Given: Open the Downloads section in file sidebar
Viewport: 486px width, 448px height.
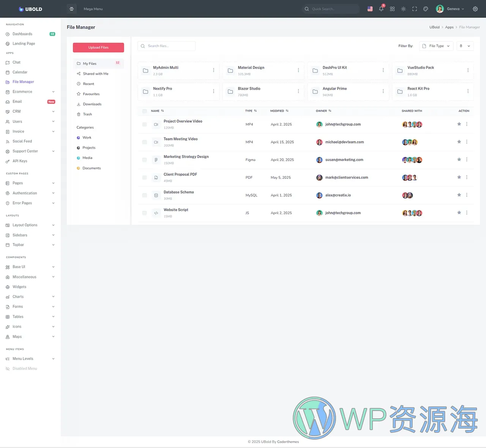Looking at the screenshot, I should click(x=92, y=104).
